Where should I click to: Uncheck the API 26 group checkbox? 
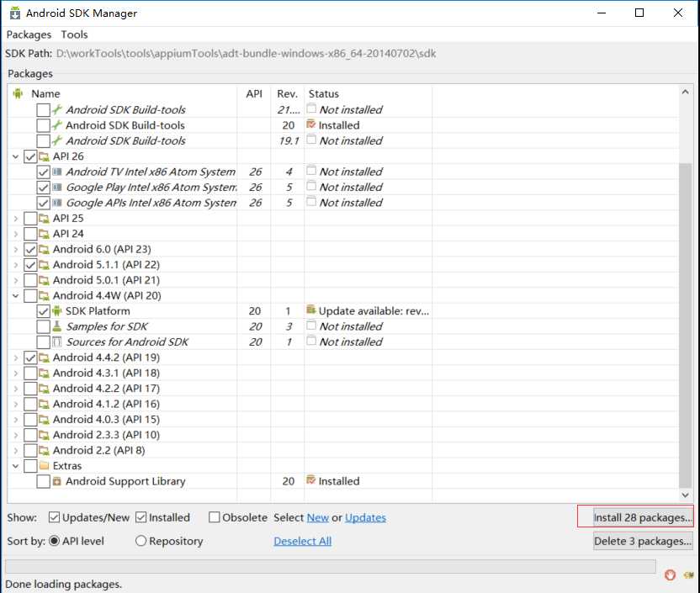pos(30,156)
